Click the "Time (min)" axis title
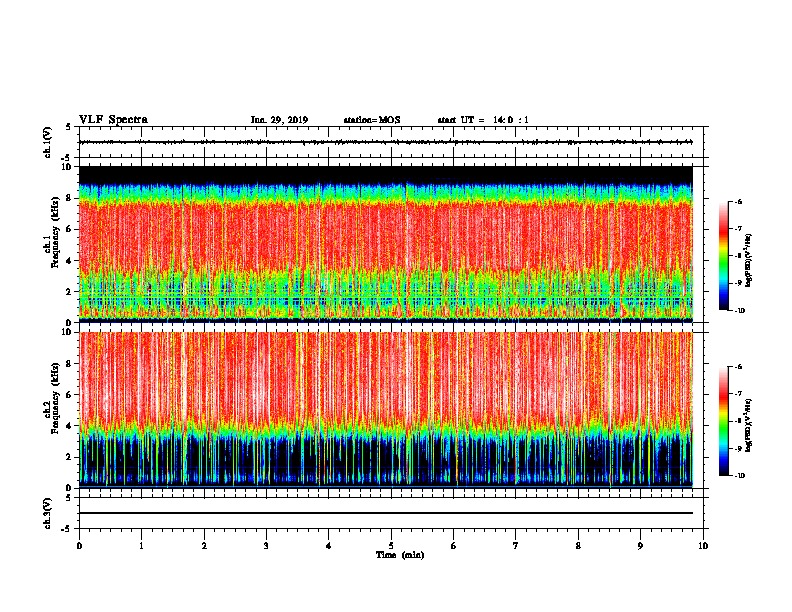Viewport: 792px width, 612px height. point(400,555)
